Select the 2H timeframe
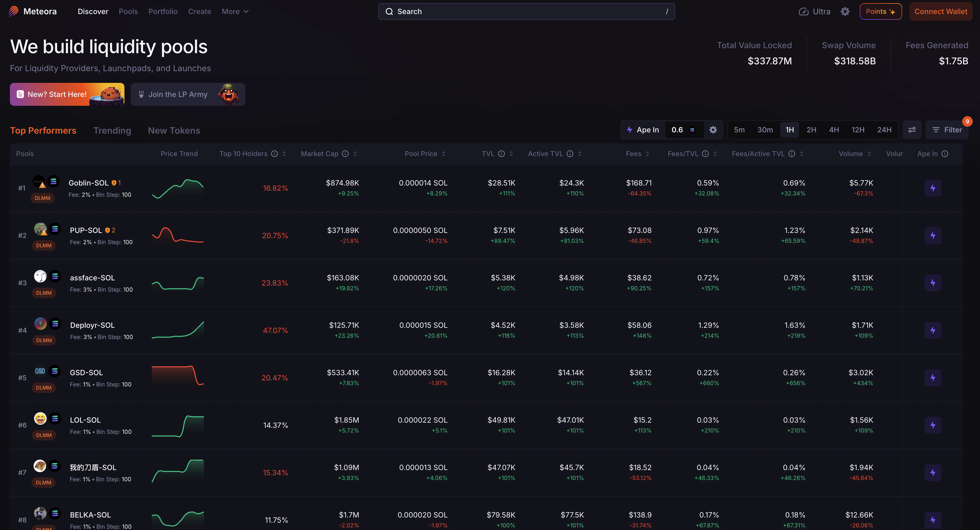Image resolution: width=980 pixels, height=530 pixels. pos(812,130)
